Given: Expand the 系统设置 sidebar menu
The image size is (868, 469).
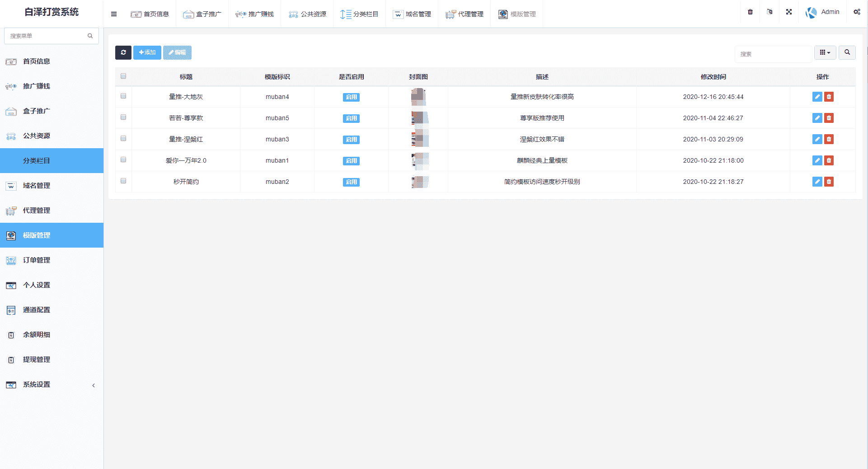Looking at the screenshot, I should [x=52, y=385].
